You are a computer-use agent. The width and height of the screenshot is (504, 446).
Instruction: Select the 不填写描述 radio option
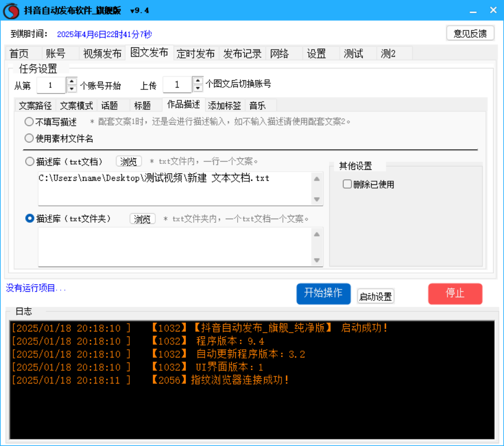[x=51, y=122]
